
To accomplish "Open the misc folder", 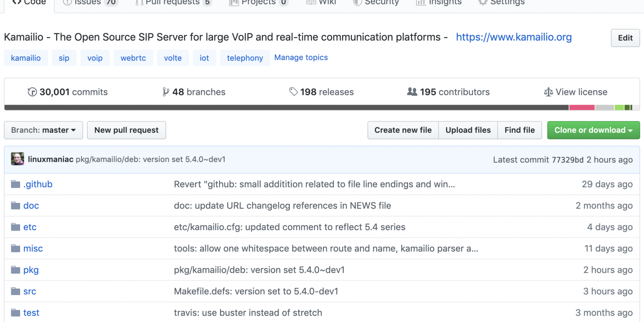I will click(x=33, y=248).
